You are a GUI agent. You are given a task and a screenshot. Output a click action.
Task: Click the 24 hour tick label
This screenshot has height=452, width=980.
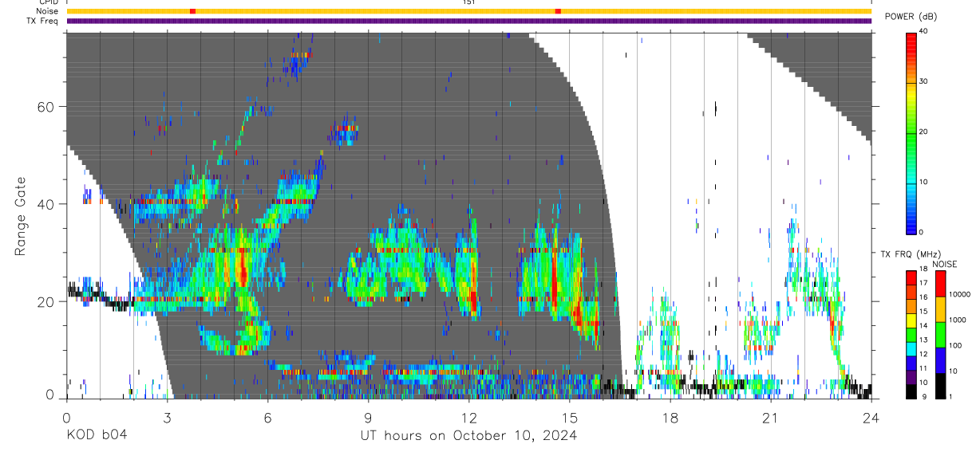tap(871, 418)
